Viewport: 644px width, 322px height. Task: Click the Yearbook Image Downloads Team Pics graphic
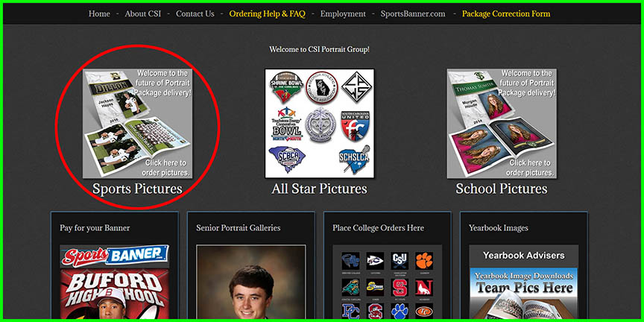[x=524, y=294]
